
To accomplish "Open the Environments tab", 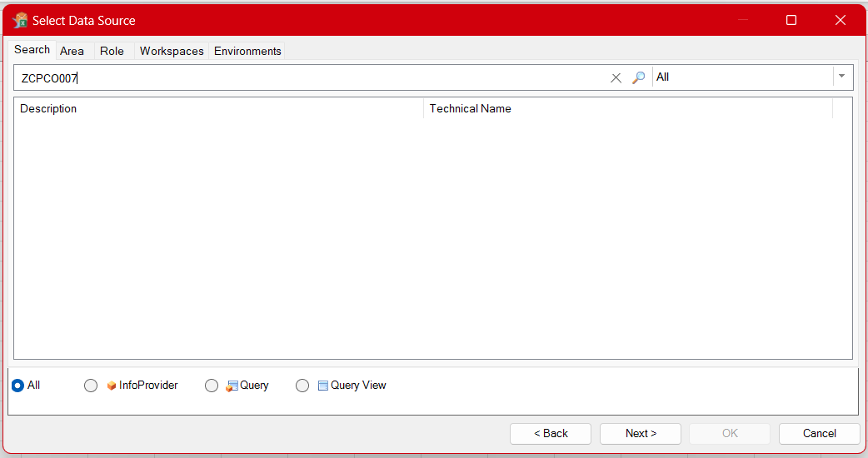I will click(x=247, y=51).
